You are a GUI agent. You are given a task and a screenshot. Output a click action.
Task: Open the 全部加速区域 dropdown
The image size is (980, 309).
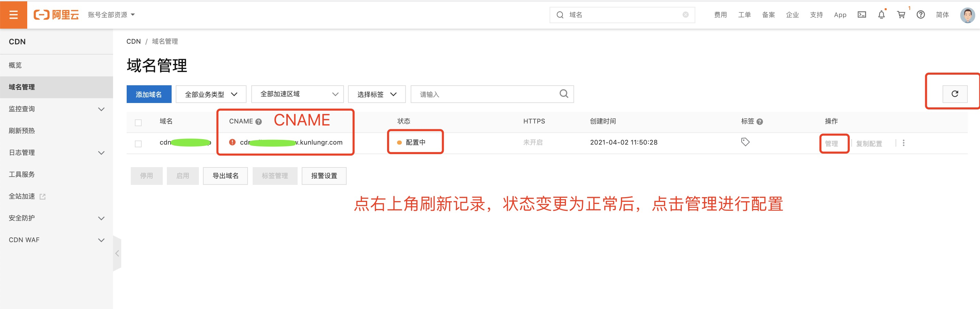point(297,94)
